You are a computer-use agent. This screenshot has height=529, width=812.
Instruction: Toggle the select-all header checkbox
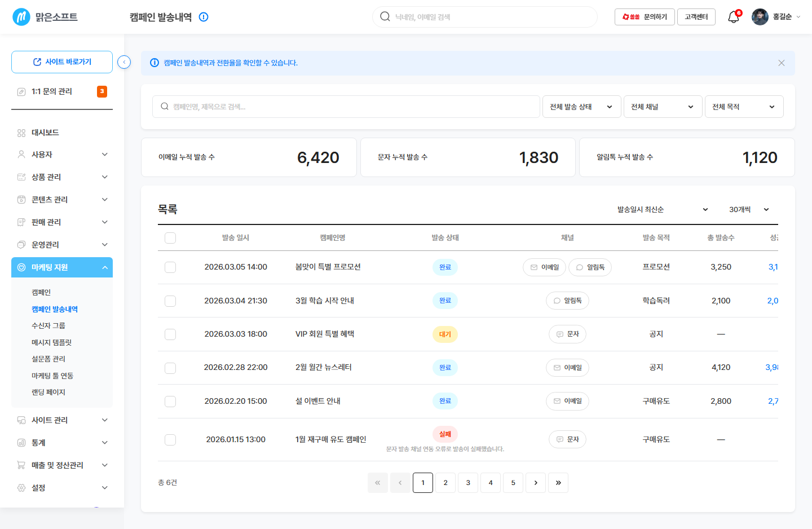click(170, 238)
